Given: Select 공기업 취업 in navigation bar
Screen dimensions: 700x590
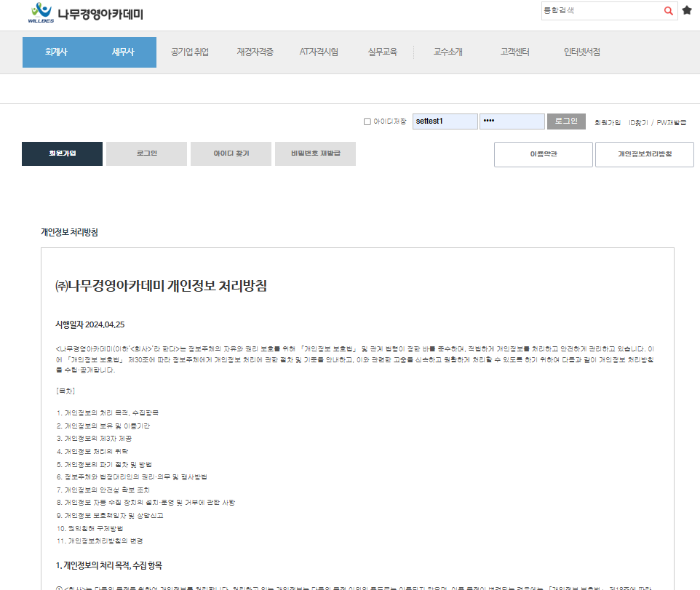Looking at the screenshot, I should click(x=190, y=52).
